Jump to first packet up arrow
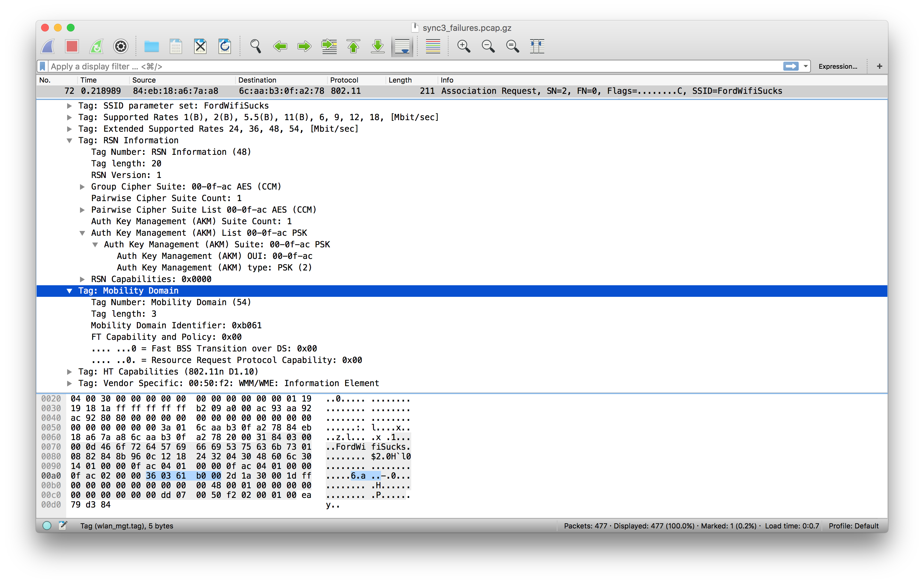 (353, 47)
